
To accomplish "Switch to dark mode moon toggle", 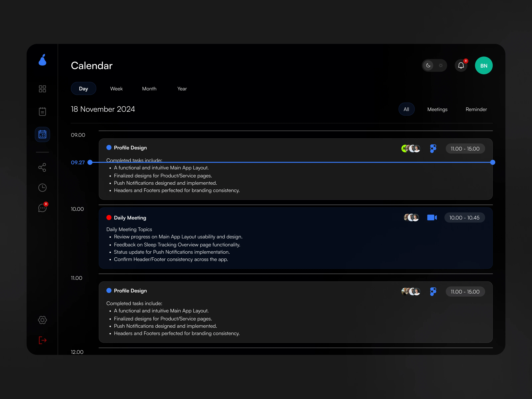I will (428, 65).
